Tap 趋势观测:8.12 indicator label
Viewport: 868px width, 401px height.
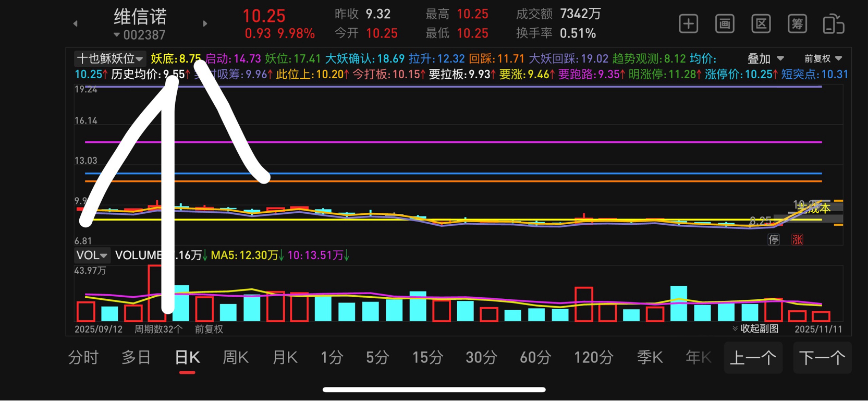point(649,59)
